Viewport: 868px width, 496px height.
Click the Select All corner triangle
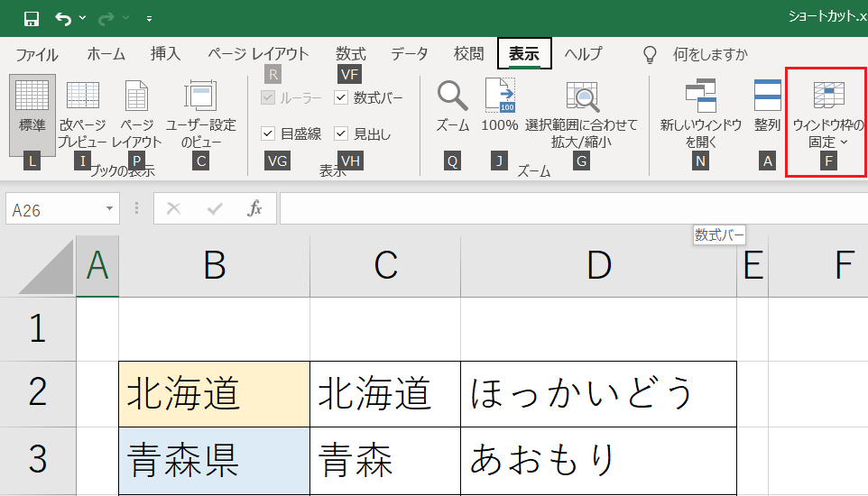point(45,267)
